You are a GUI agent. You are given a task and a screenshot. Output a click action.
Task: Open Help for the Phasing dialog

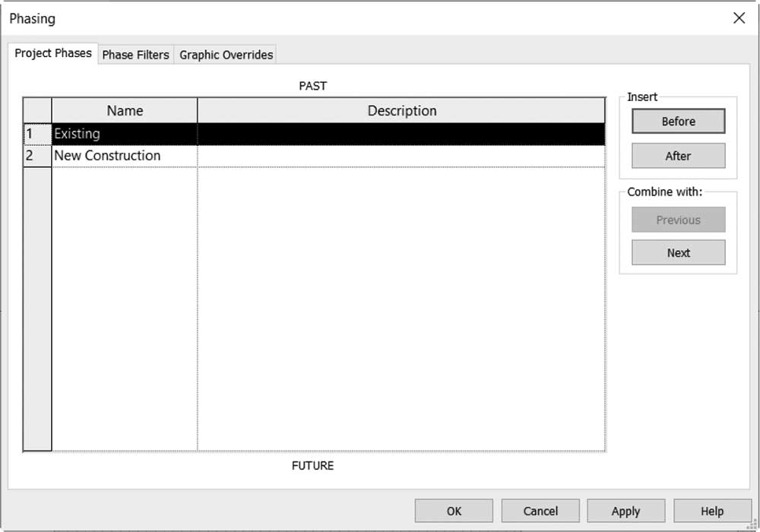click(x=712, y=511)
